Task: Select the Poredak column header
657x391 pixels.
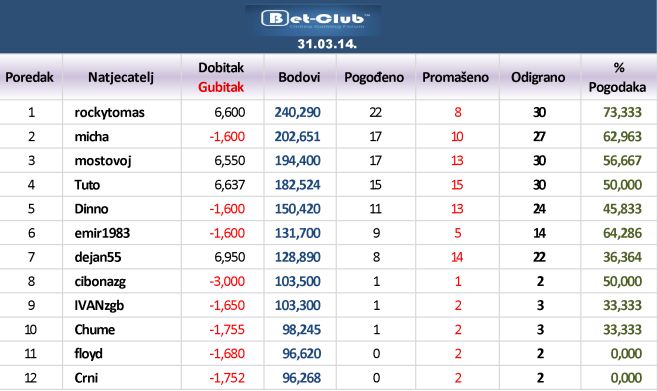Action: [x=29, y=77]
